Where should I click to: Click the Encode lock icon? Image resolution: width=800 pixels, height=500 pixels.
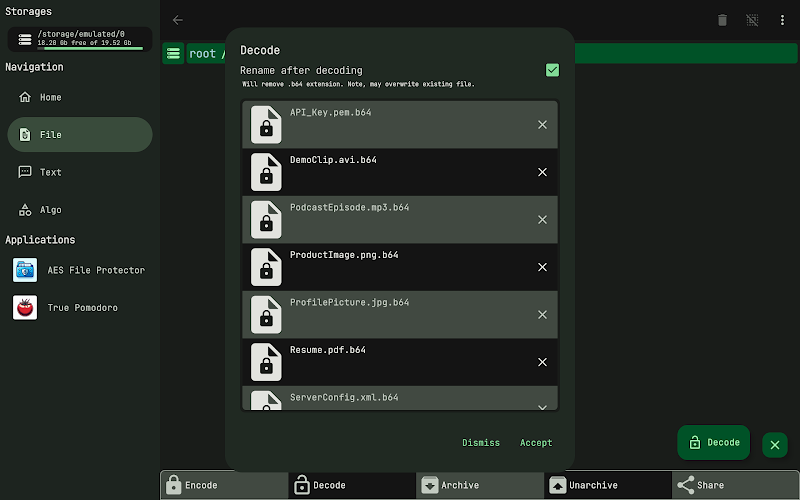point(173,485)
